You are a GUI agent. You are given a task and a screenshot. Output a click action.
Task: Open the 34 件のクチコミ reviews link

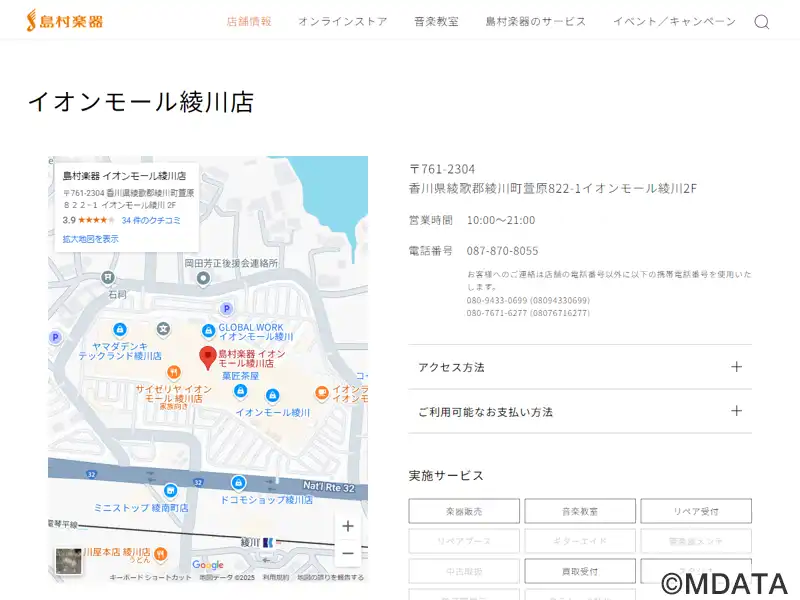pyautogui.click(x=151, y=220)
